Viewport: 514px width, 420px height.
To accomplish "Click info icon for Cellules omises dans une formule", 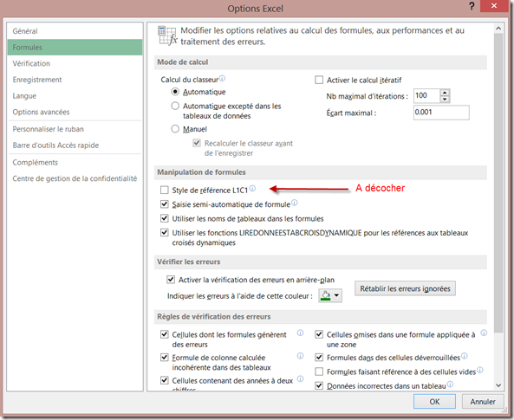I will point(484,333).
